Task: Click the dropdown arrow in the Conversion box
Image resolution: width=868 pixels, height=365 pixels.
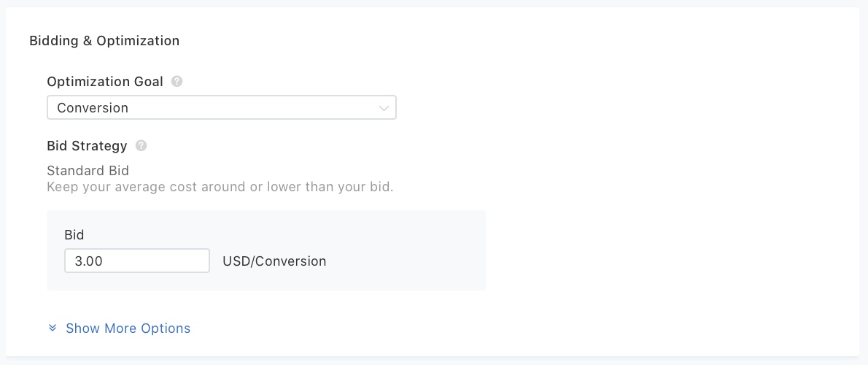Action: (384, 108)
